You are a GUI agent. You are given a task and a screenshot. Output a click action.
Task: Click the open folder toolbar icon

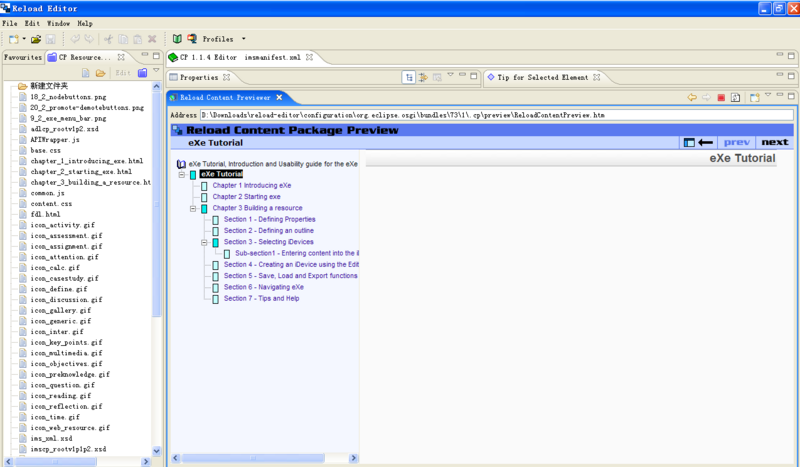coord(36,39)
